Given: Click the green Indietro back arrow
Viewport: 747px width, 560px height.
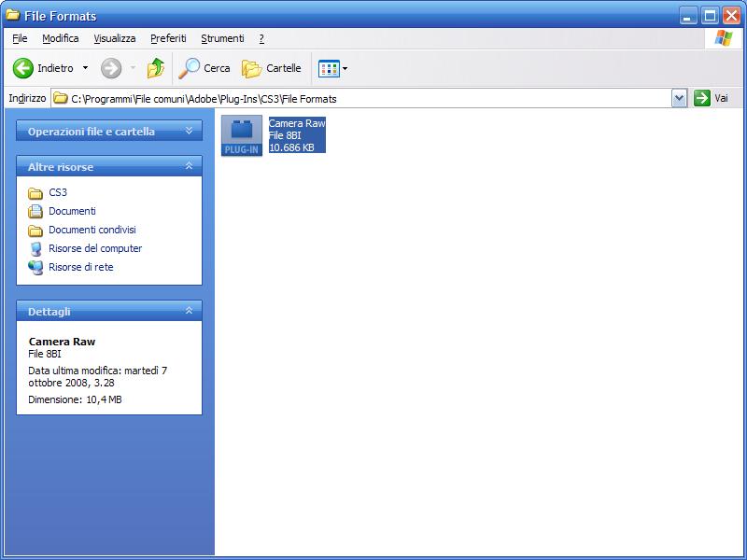Looking at the screenshot, I should 22,68.
